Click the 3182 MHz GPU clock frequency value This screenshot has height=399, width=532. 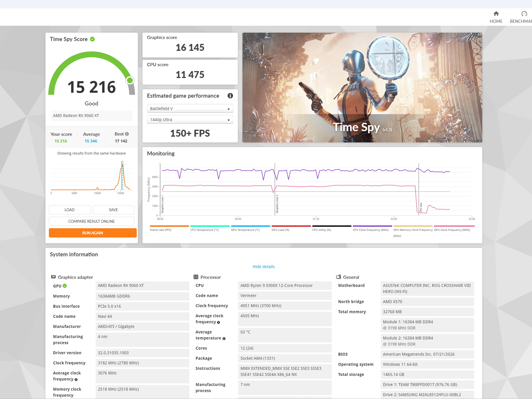pyautogui.click(x=142, y=363)
